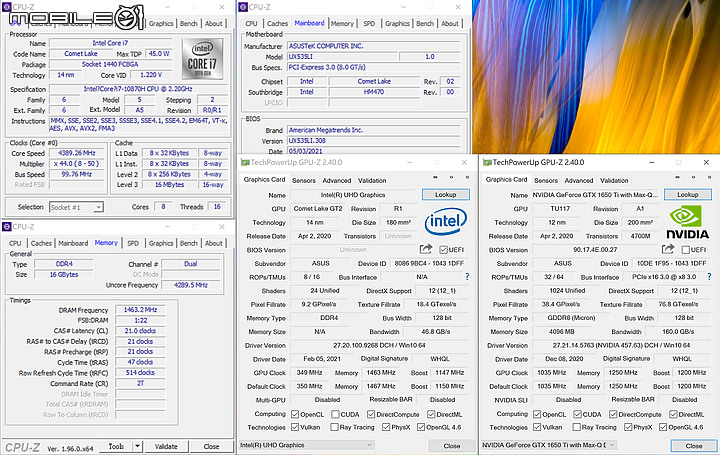720x455 pixels.
Task: Click the Core Speed value 4389.26 MHz
Action: 77,153
